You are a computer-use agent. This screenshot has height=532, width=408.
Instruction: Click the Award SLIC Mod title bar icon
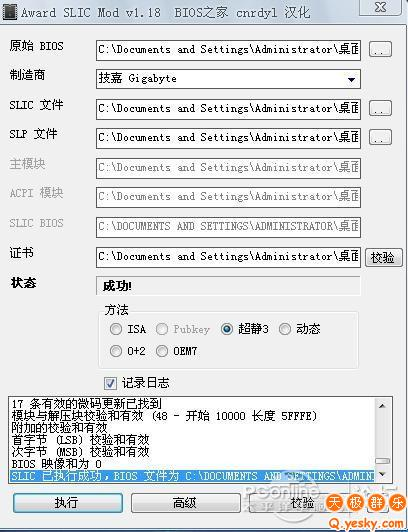pyautogui.click(x=9, y=13)
